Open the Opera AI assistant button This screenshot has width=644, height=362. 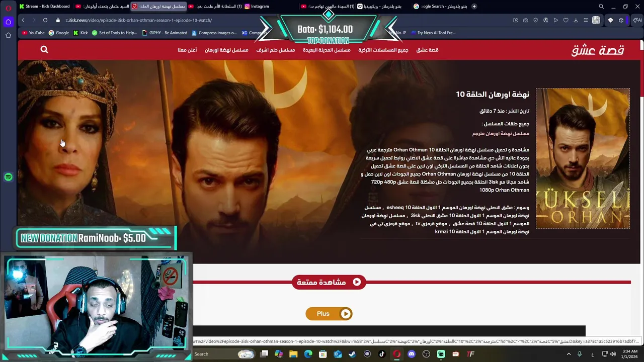(637, 20)
